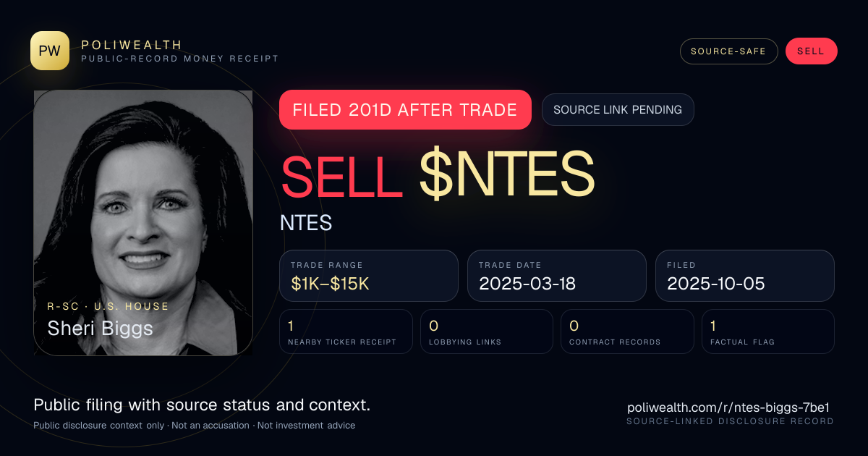Click the Sheri Biggs portrait photo
The height and width of the screenshot is (456, 868).
coord(143,223)
